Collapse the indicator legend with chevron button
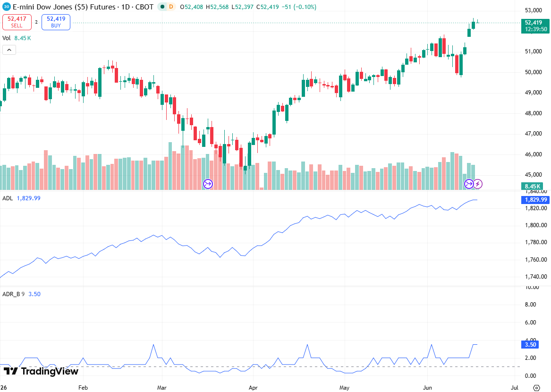551x392 pixels. click(x=9, y=50)
